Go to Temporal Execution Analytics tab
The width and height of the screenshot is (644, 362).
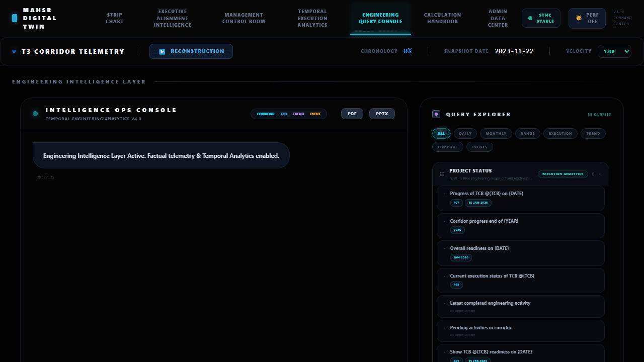tap(312, 18)
